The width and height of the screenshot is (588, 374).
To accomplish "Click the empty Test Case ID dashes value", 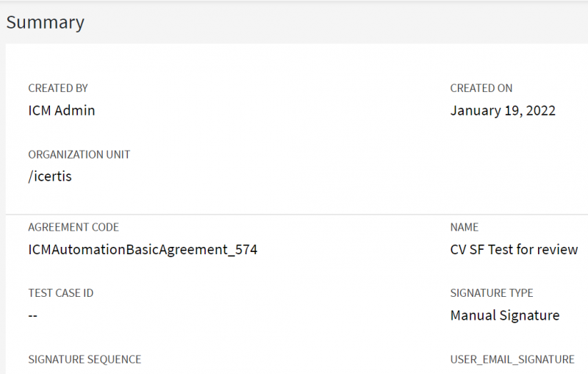I will click(33, 316).
